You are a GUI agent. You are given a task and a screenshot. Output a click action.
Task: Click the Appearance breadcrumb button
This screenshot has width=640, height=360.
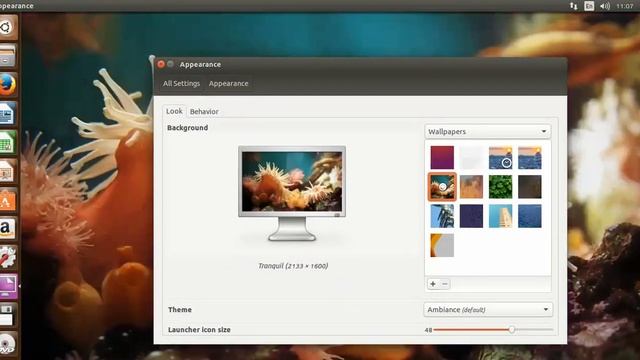pos(229,84)
